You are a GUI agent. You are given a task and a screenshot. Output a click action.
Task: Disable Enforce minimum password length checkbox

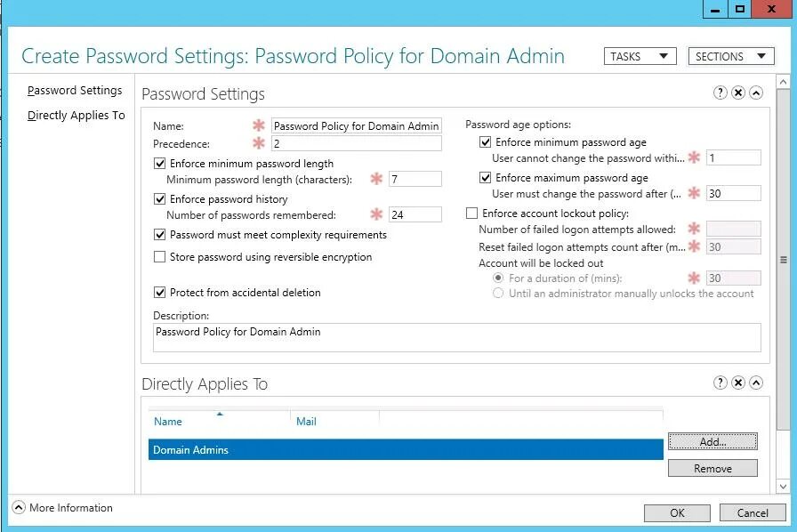160,164
